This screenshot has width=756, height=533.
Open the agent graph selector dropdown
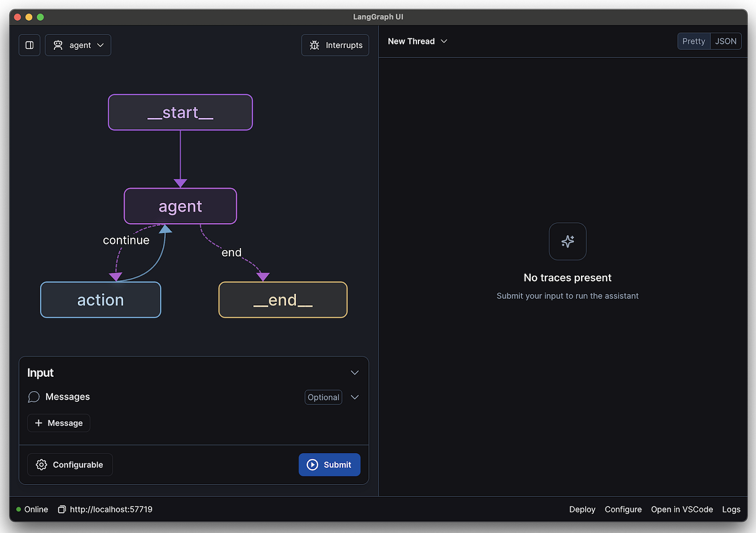tap(78, 45)
